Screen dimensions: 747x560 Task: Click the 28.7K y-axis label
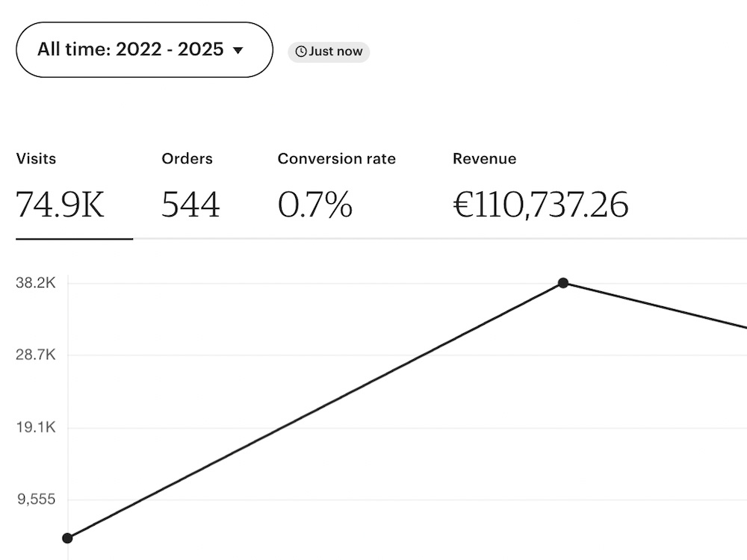point(36,355)
